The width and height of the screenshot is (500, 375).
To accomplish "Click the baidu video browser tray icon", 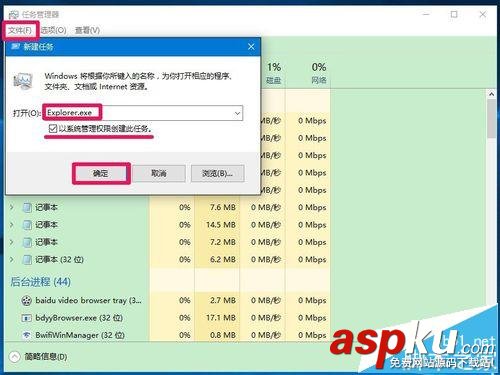I will point(26,301).
